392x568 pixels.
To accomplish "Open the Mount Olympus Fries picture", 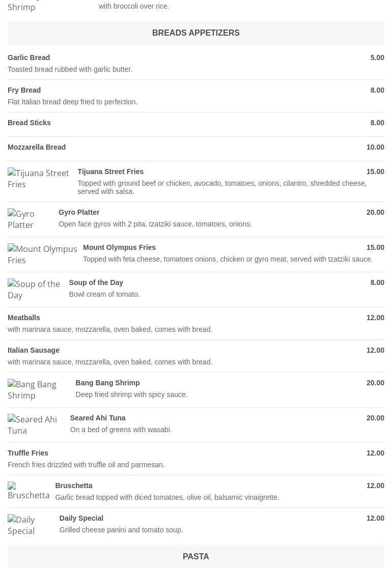I will [42, 254].
